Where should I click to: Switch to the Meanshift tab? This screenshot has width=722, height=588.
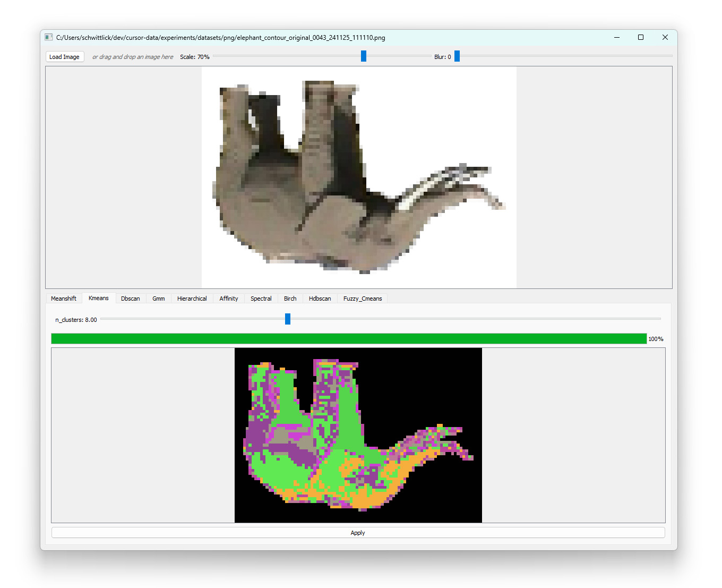64,299
